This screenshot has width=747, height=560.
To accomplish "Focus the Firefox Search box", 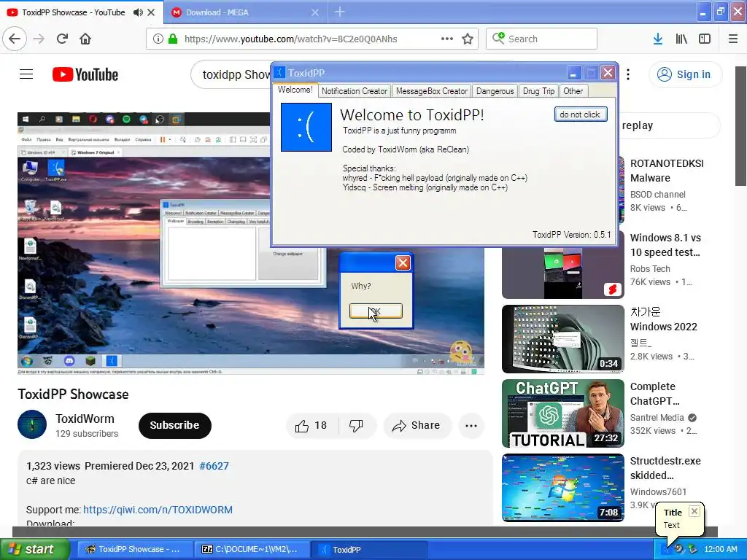I will (x=542, y=39).
